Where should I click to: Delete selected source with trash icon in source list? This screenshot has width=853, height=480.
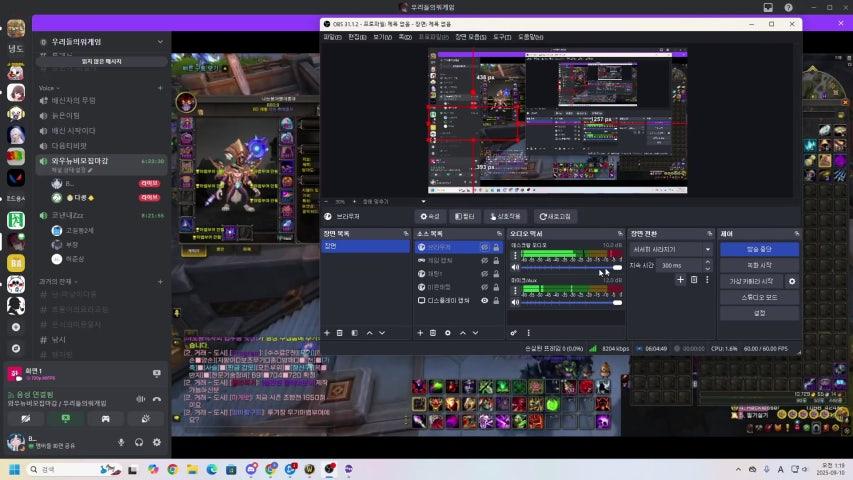pos(433,333)
